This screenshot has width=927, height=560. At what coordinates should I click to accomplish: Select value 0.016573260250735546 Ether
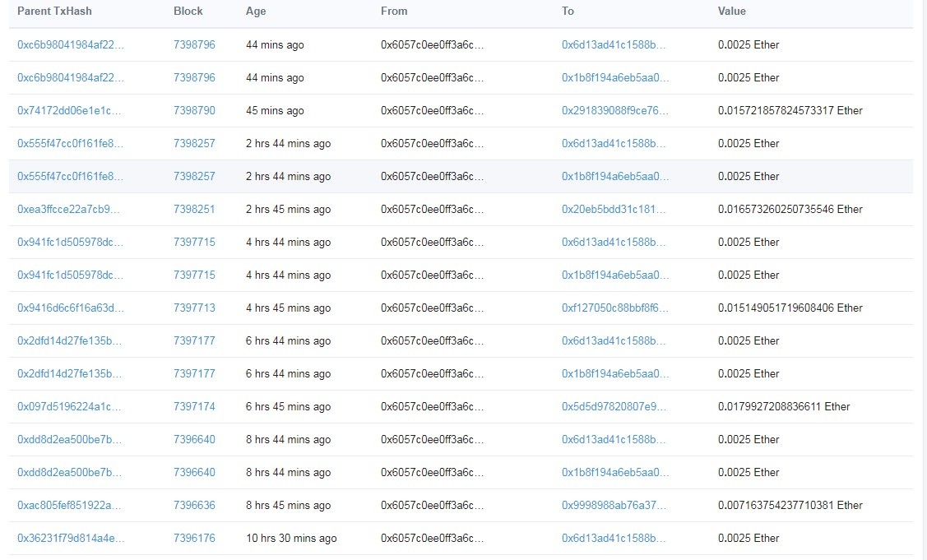click(790, 210)
